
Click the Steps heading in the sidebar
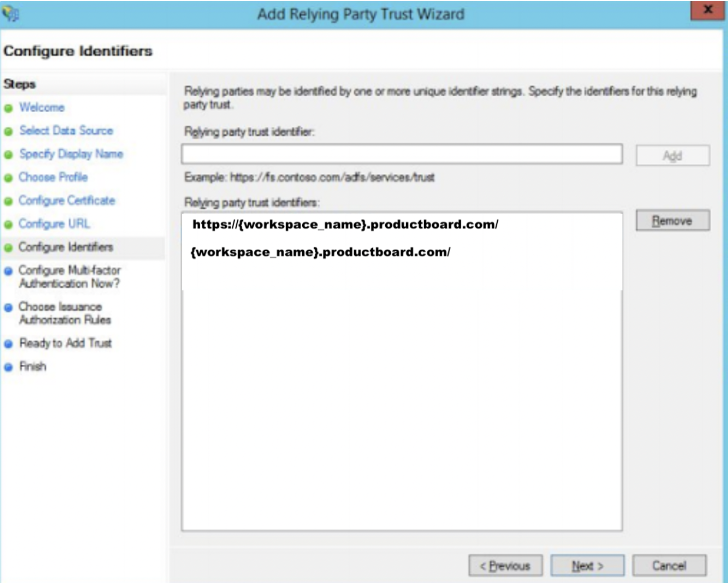tap(20, 84)
